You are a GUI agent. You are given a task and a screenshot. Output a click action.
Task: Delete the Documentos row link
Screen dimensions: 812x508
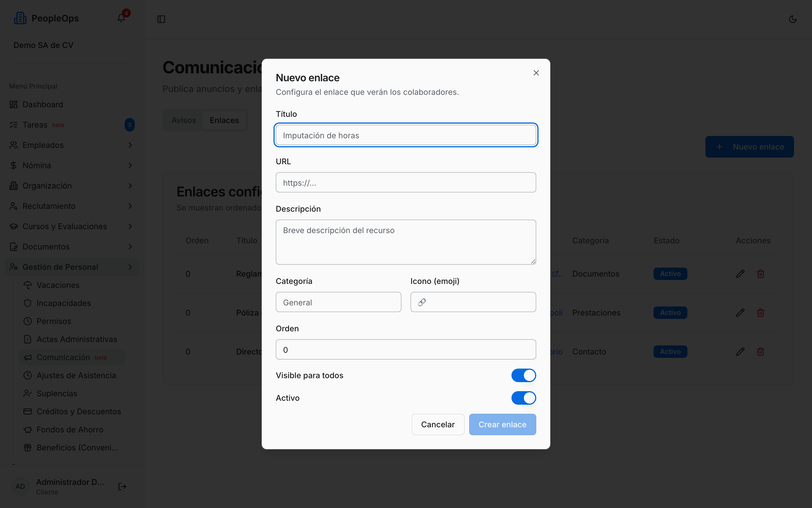761,274
